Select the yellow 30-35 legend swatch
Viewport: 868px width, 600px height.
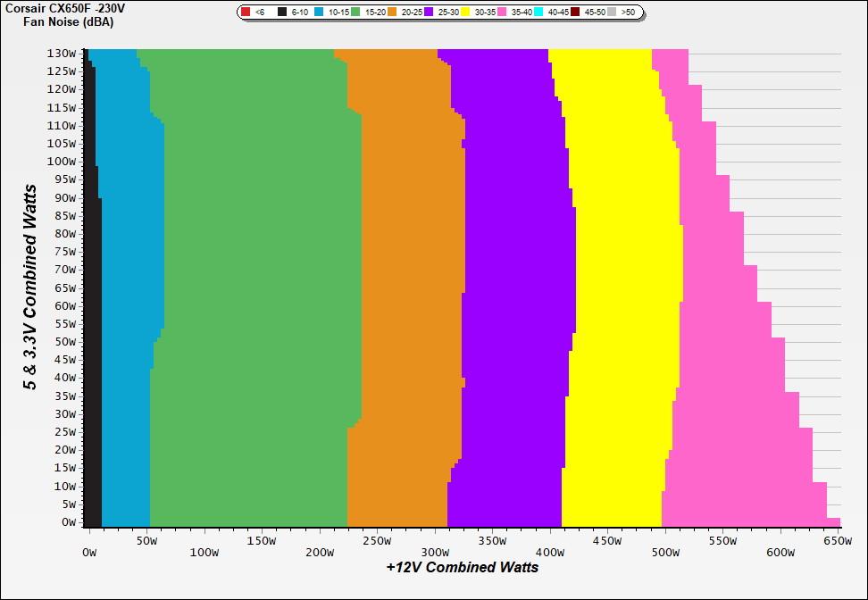pyautogui.click(x=465, y=12)
